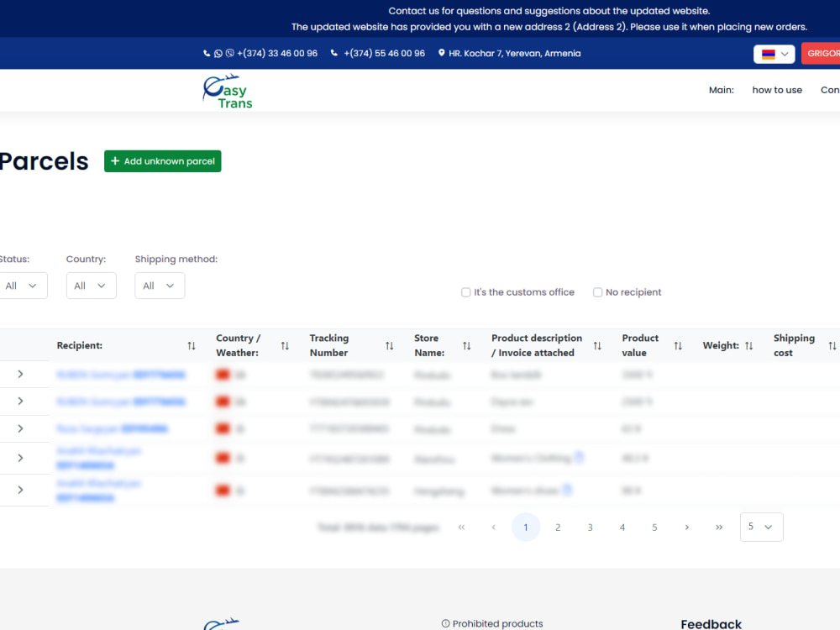
Task: Go to last page double-arrow icon
Action: pos(719,528)
